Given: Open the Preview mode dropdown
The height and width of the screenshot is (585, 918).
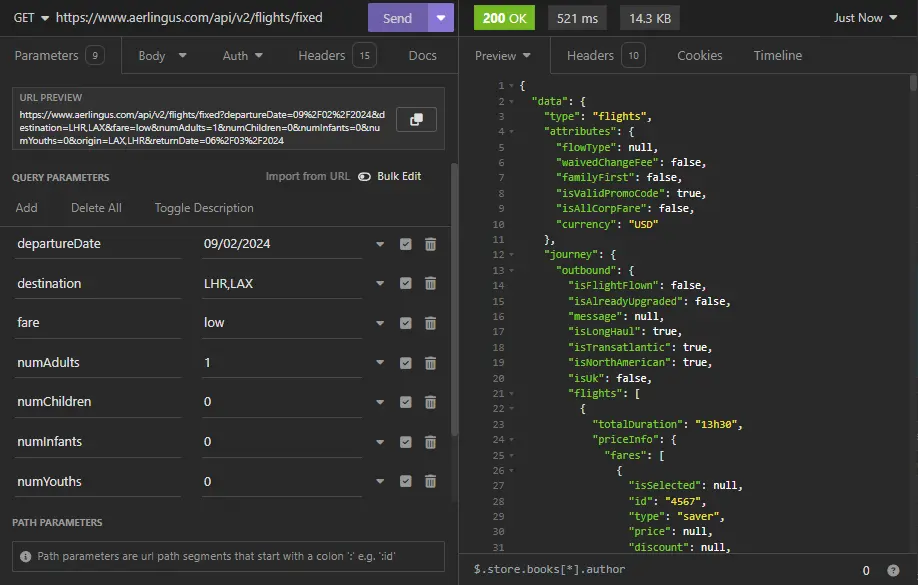Looking at the screenshot, I should point(503,56).
